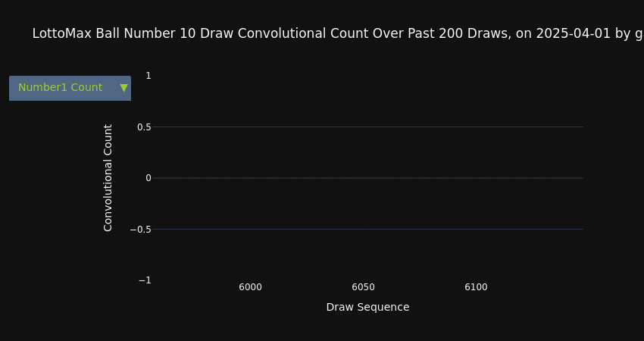Click the −1 y-axis tick label

[x=145, y=280]
